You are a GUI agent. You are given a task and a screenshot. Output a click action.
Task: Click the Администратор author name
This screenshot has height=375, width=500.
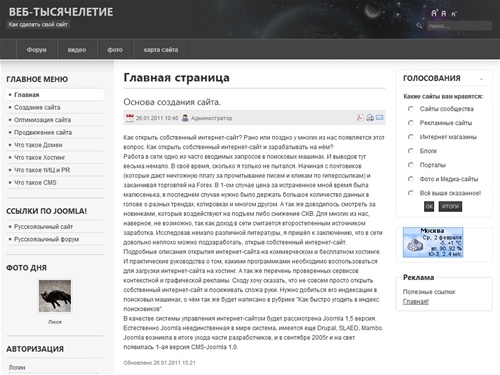point(211,118)
